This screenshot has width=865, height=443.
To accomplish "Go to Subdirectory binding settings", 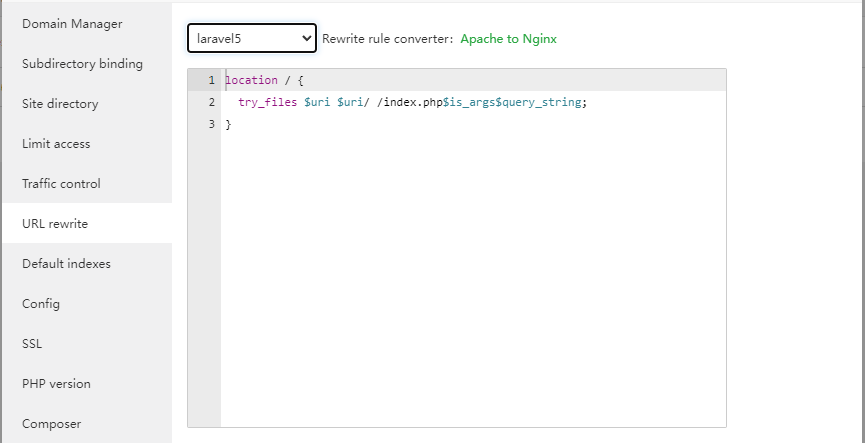I will click(82, 64).
